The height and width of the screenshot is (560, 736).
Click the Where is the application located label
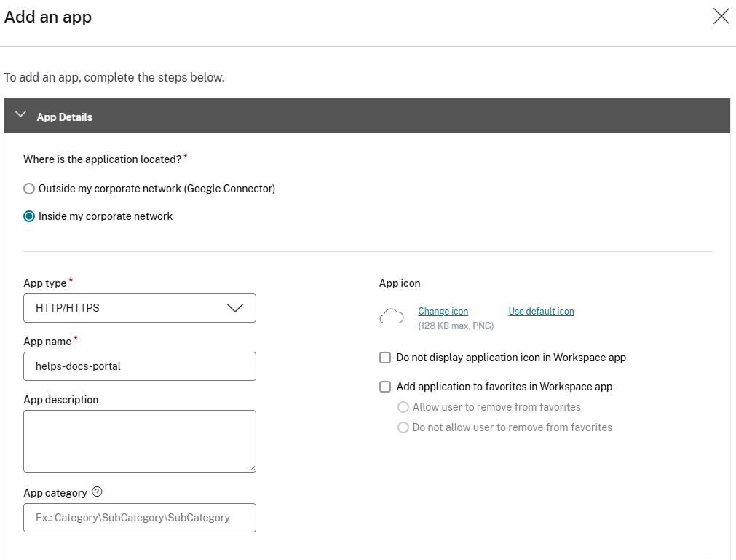click(102, 159)
